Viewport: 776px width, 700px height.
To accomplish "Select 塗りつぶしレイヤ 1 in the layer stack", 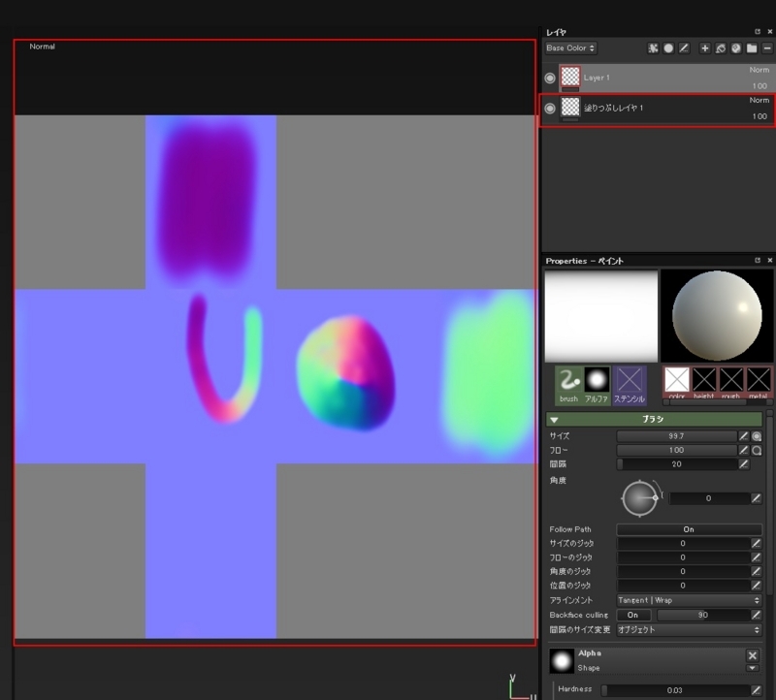I will tap(665, 108).
